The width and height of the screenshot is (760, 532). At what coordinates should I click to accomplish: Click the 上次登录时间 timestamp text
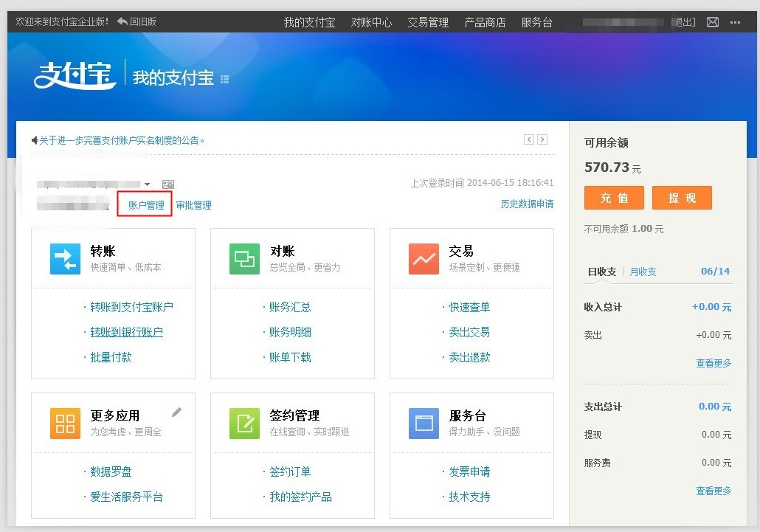pyautogui.click(x=483, y=183)
